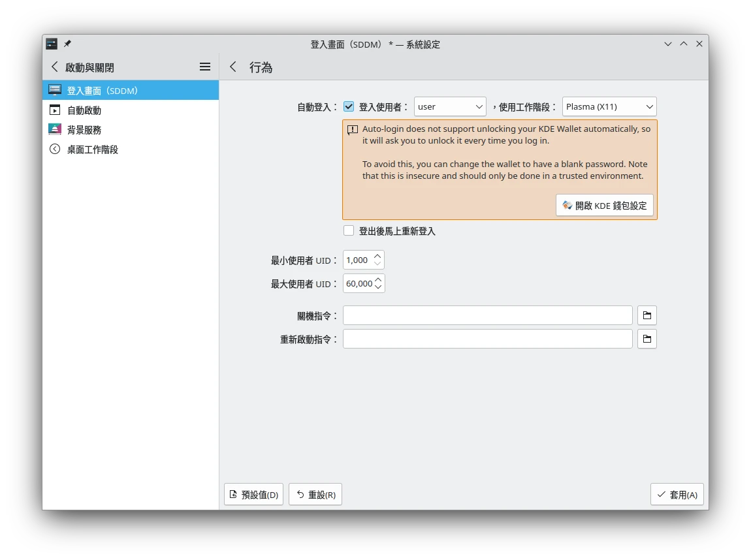Click the 登入畫面 (SDDM) monitor icon
Viewport: 751px width, 560px height.
55,89
